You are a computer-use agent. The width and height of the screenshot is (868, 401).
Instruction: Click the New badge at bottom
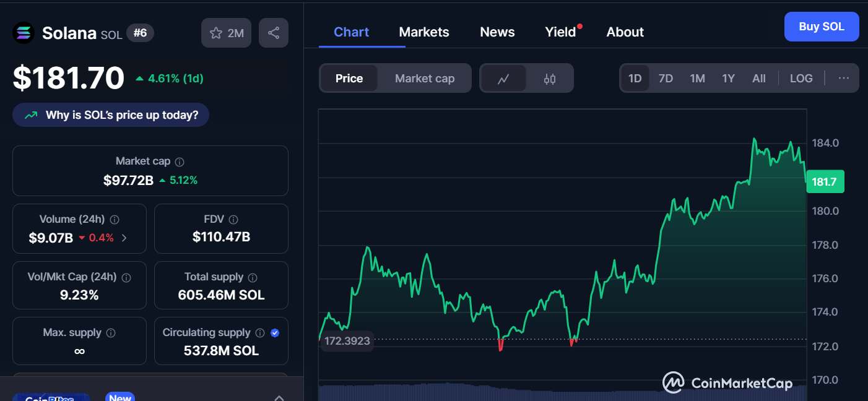[120, 397]
